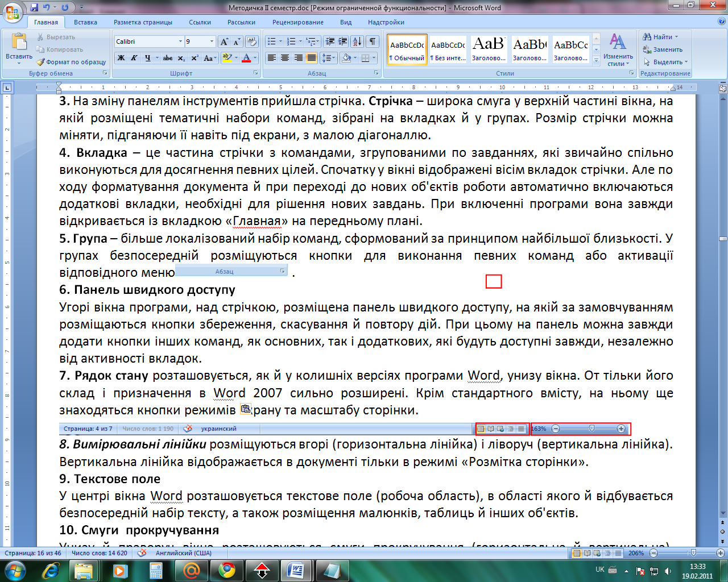
Task: Switch to the Рассылки tab
Action: [241, 22]
